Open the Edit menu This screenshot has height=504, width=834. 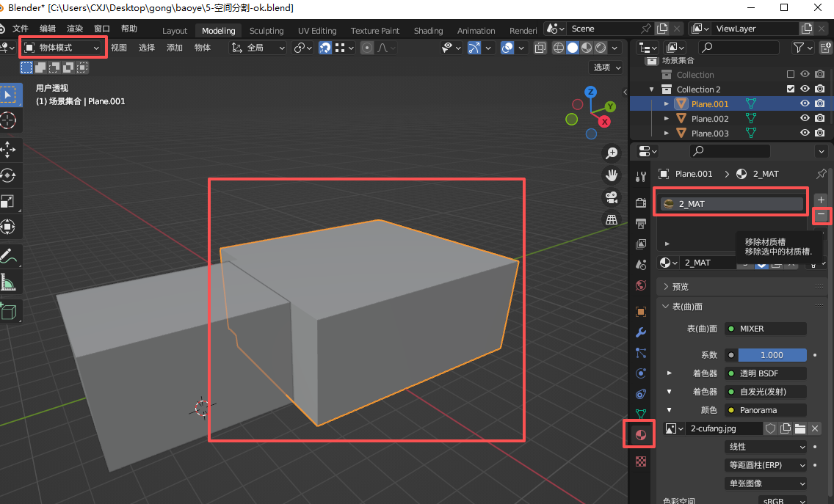tap(48, 29)
